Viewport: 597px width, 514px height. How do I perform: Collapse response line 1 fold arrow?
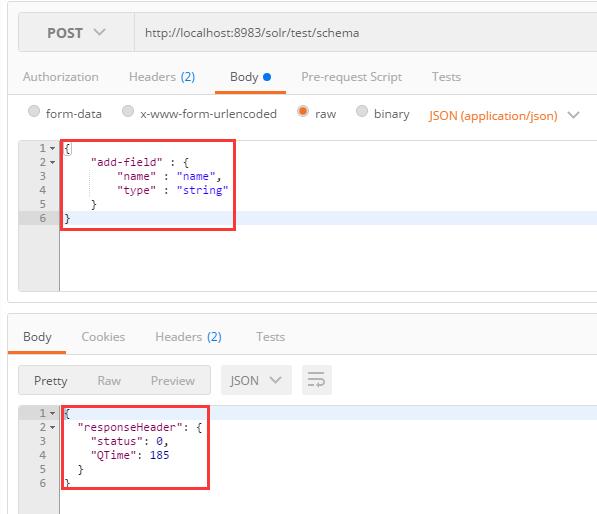53,413
